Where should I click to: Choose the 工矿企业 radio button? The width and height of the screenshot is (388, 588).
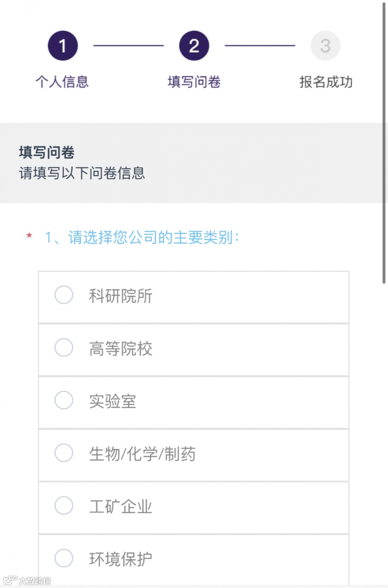(64, 506)
